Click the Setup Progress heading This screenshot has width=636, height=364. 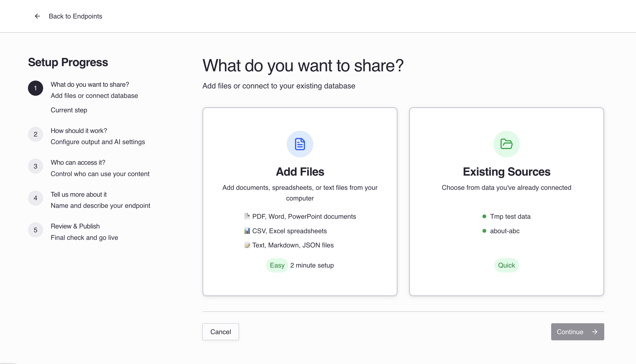point(68,62)
